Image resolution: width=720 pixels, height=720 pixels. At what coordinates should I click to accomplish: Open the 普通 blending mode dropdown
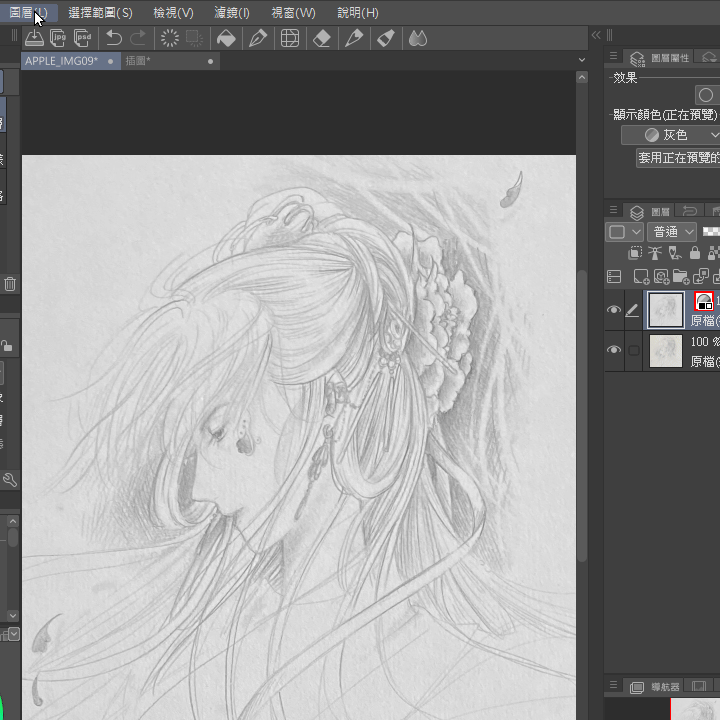click(x=672, y=232)
